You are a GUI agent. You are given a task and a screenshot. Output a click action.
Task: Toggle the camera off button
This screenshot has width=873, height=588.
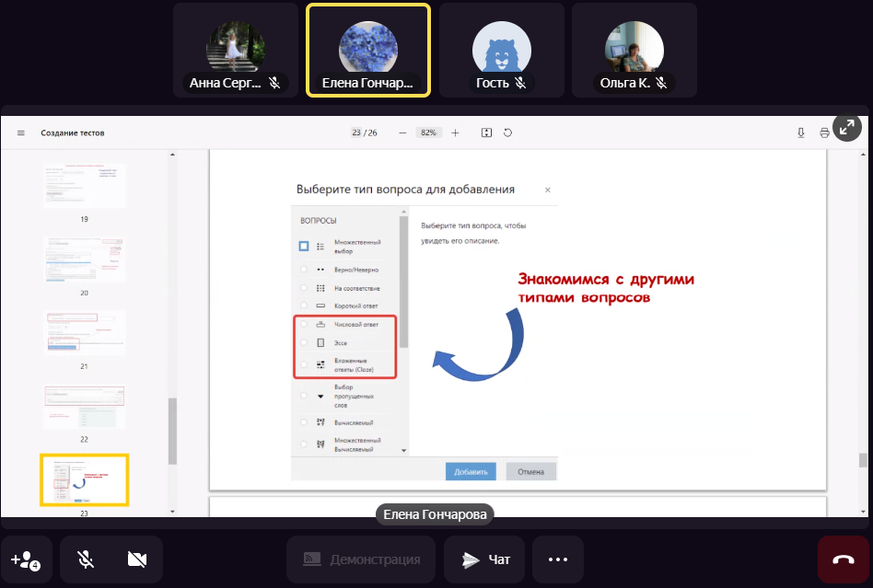click(x=138, y=559)
